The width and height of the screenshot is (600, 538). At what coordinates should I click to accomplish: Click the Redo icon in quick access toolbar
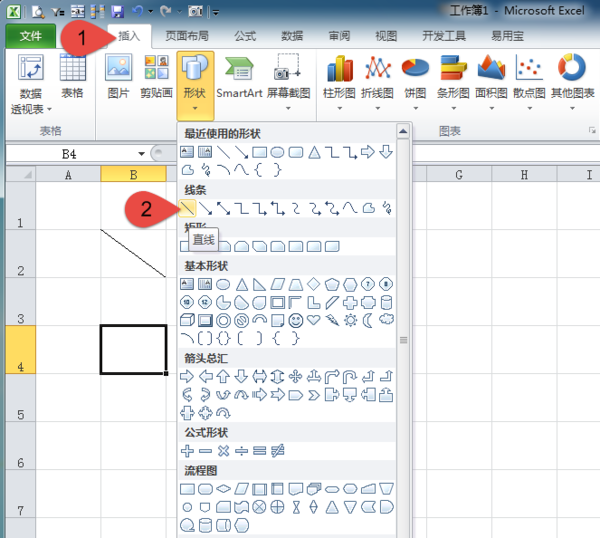click(x=165, y=11)
